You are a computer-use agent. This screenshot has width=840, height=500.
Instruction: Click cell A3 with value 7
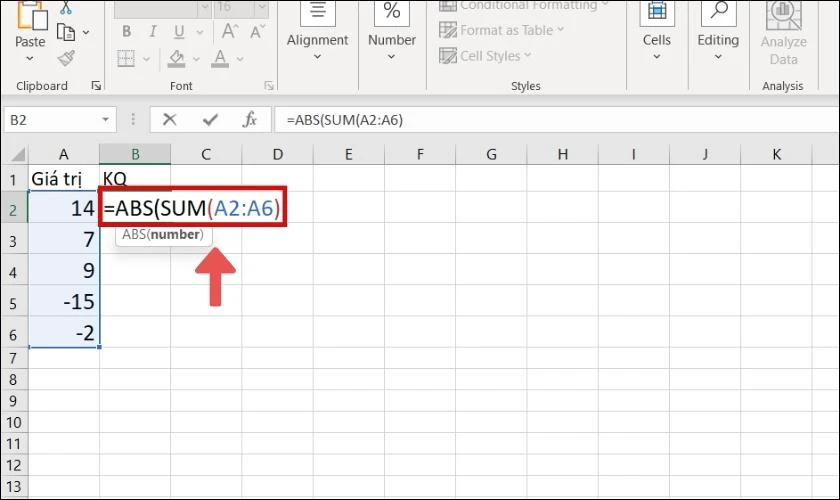point(64,239)
